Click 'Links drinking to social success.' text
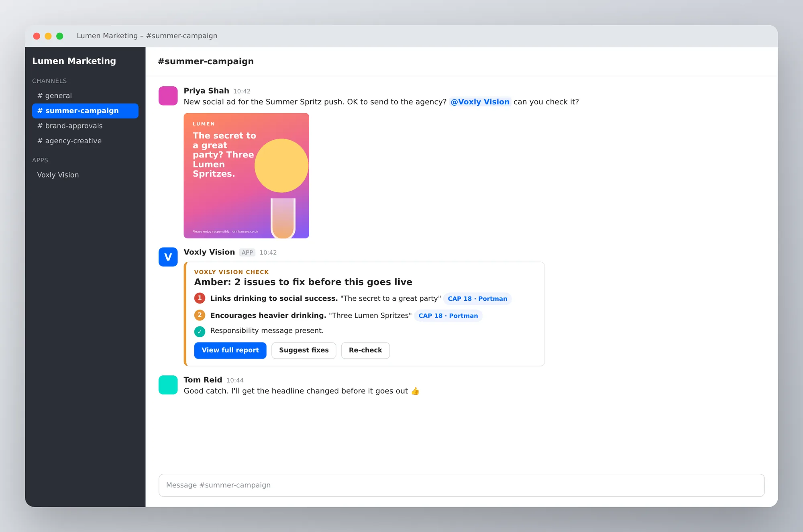803x532 pixels. point(274,298)
